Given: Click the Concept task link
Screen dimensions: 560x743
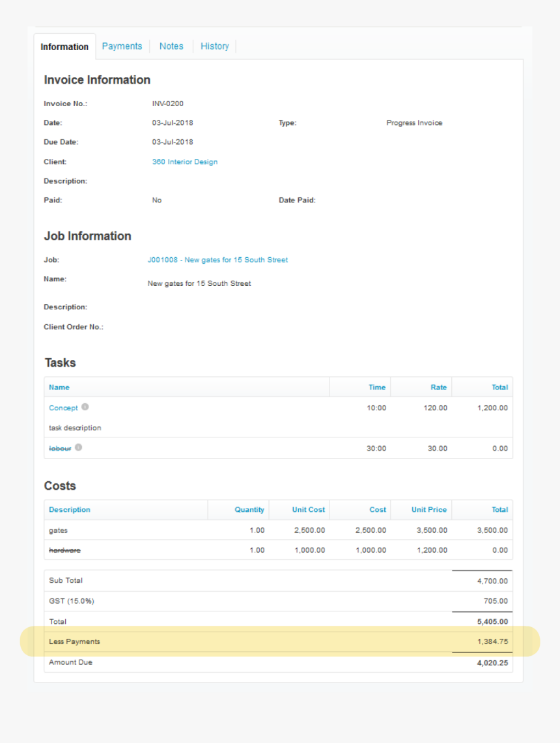Looking at the screenshot, I should (63, 408).
